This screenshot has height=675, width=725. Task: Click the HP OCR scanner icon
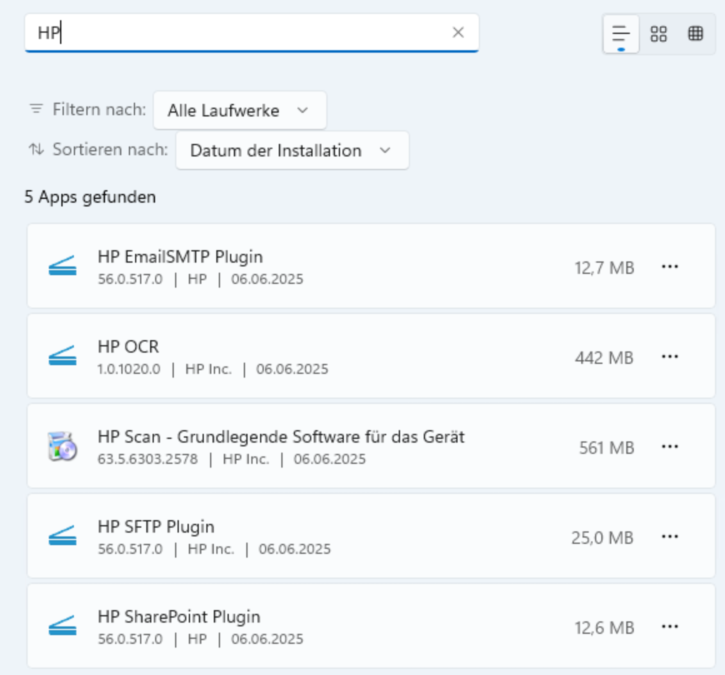[62, 356]
